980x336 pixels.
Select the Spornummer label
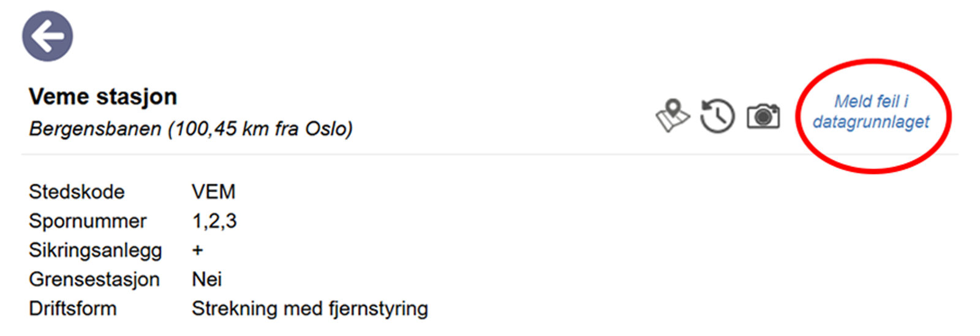(x=88, y=221)
